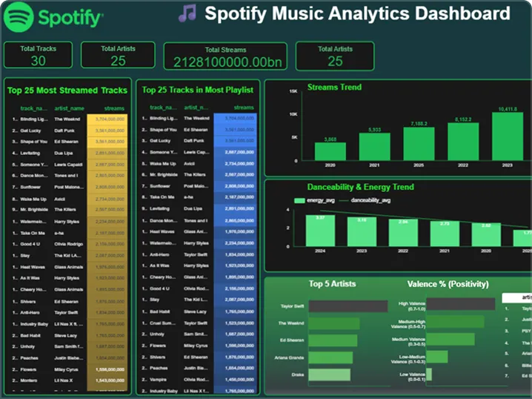The height and width of the screenshot is (399, 532).
Task: Select Get Lucky row in Most Streamed Tracks table
Action: 70,131
